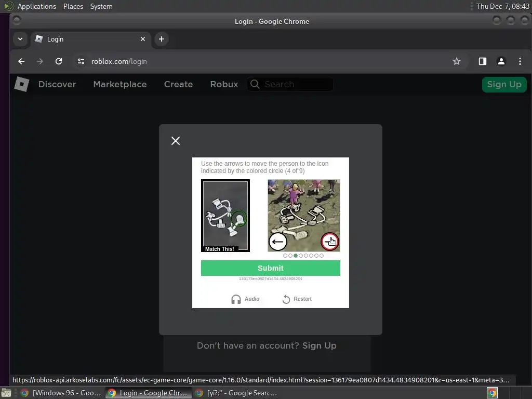Click the left arrow in the captcha image
Screen dimensions: 532x399
click(278, 242)
